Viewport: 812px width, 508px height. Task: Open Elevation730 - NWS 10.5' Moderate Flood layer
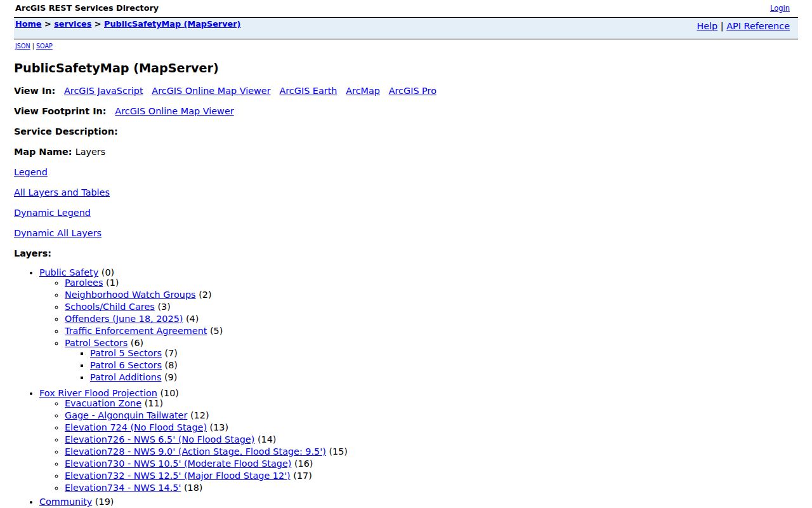(178, 464)
